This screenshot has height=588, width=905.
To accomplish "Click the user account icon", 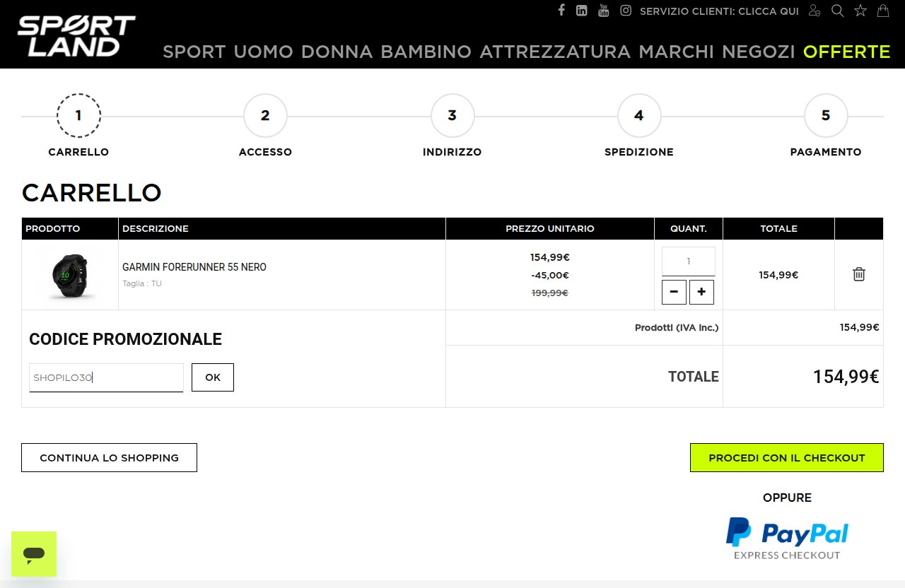I will click(814, 11).
